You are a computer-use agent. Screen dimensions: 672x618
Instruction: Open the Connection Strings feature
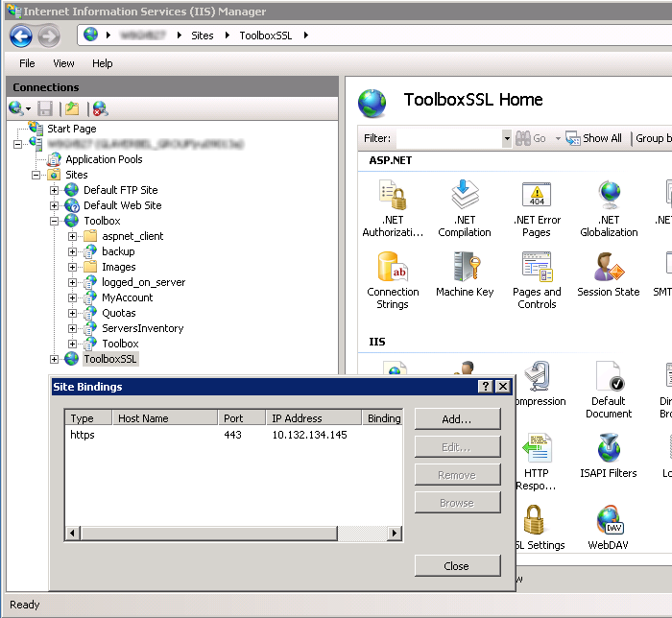click(x=393, y=269)
